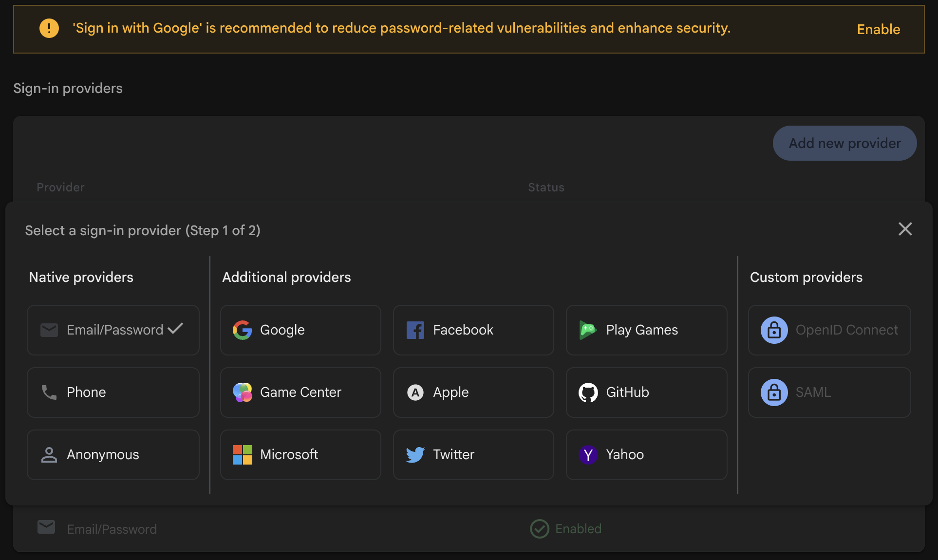The width and height of the screenshot is (938, 560).
Task: Pick the OpenID Connect label
Action: [x=846, y=330]
